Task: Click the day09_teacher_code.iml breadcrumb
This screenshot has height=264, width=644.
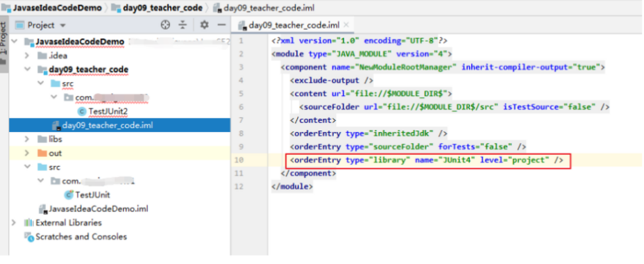Action: tap(269, 8)
